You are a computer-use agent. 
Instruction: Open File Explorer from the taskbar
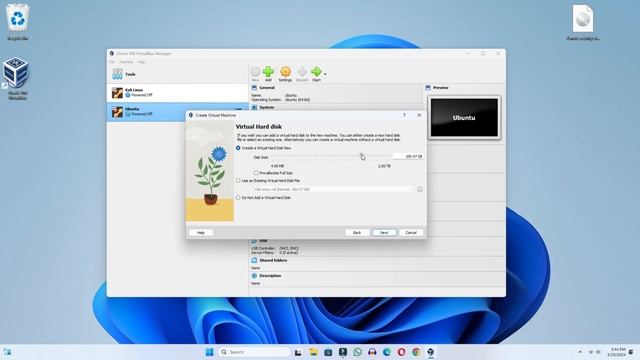(x=313, y=352)
